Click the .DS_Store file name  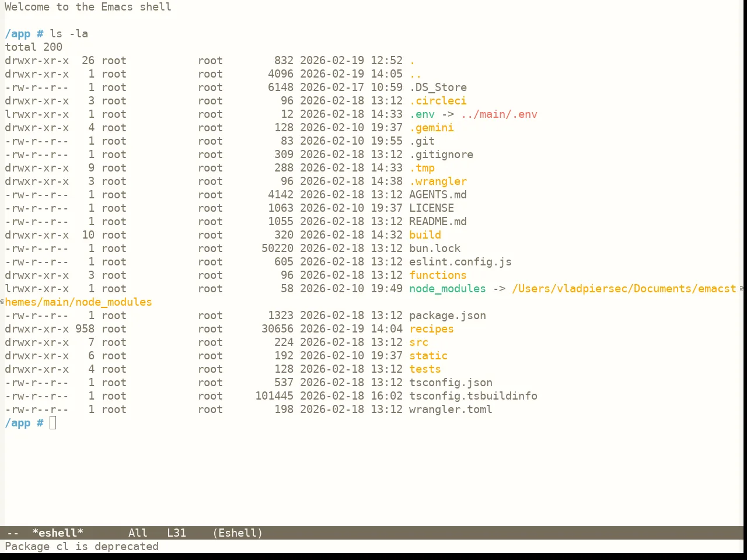[438, 87]
